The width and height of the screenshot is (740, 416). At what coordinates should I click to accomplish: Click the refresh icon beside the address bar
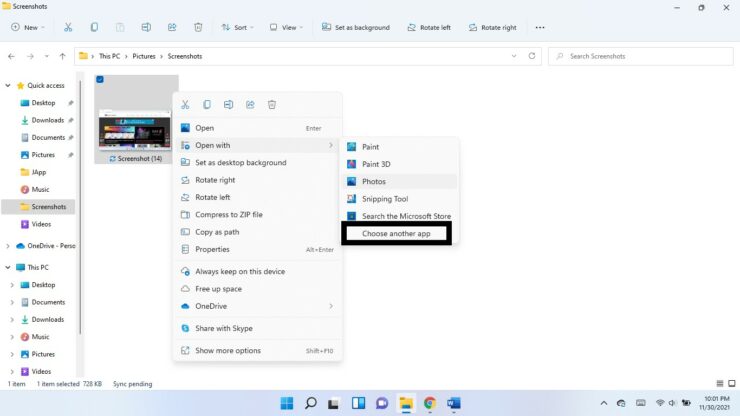pos(532,56)
